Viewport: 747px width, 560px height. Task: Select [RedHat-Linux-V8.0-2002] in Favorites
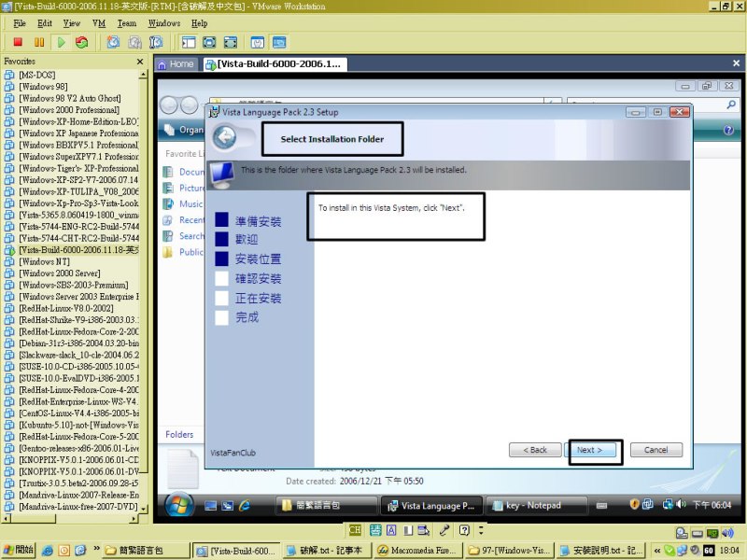click(x=65, y=308)
